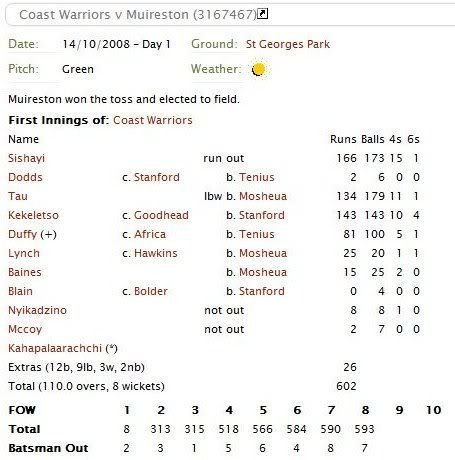View batsman Sishayi's profile

(x=26, y=158)
